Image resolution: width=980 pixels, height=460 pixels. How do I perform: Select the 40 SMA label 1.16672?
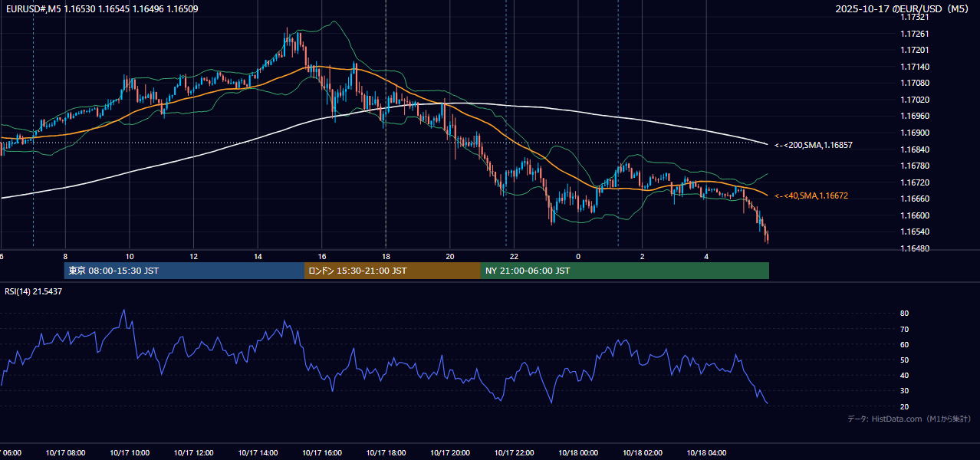point(811,196)
